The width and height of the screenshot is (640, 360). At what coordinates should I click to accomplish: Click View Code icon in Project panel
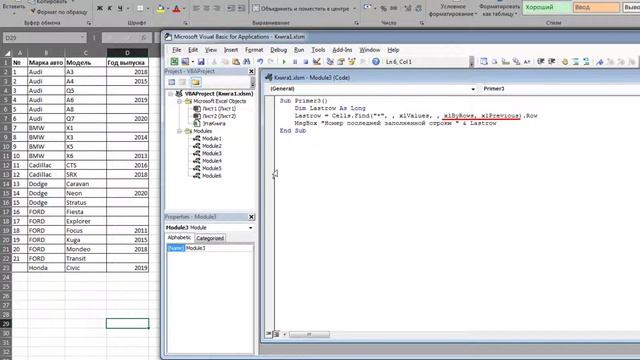pyautogui.click(x=172, y=82)
